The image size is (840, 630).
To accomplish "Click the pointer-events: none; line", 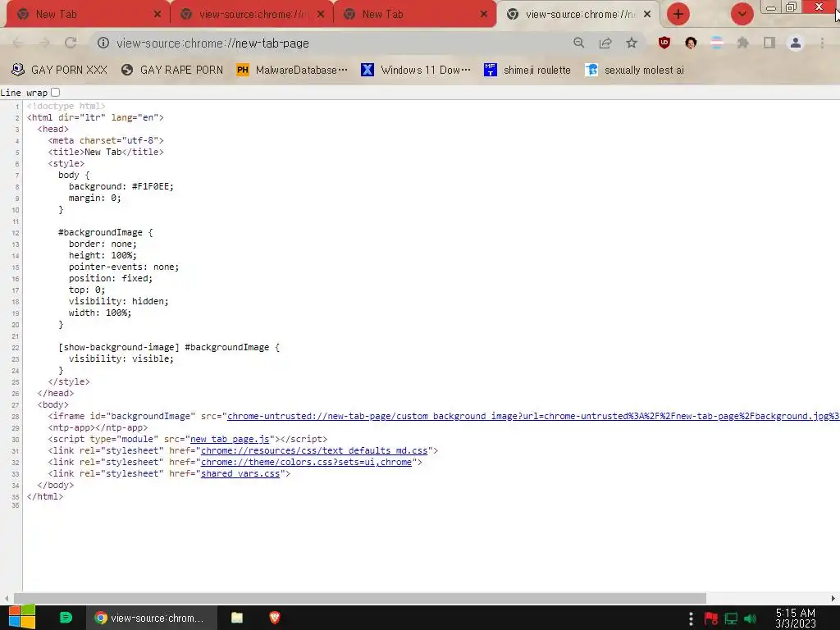I will pos(124,267).
